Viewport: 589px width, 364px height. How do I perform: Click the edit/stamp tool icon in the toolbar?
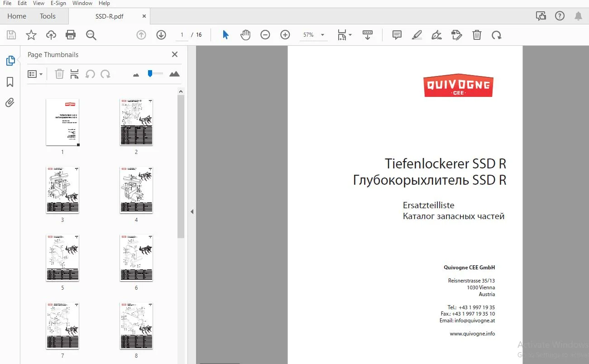(x=457, y=35)
